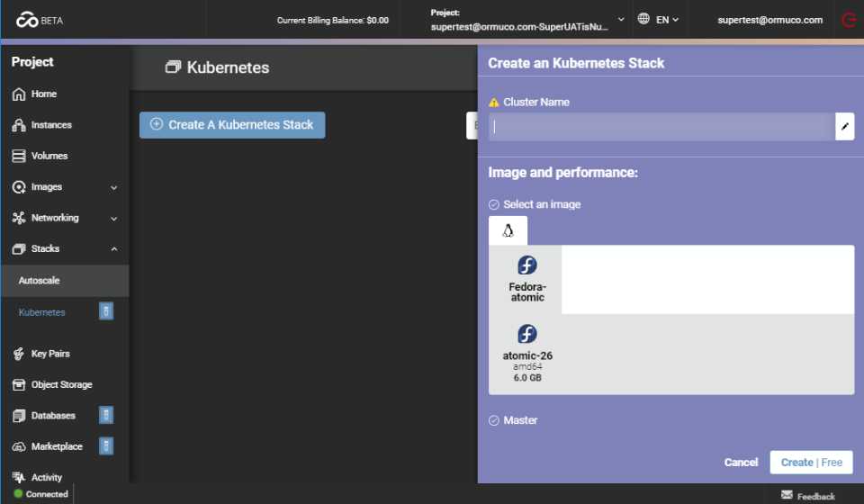
Task: Open Home from the sidebar
Action: [43, 94]
